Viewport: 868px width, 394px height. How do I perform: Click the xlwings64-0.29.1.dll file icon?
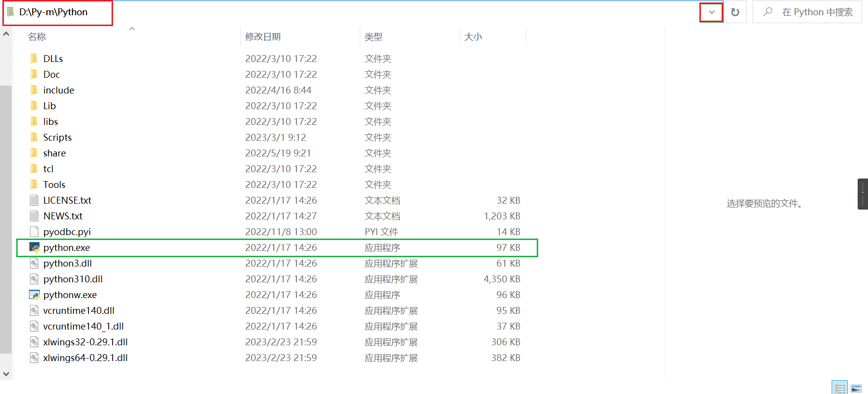[34, 358]
